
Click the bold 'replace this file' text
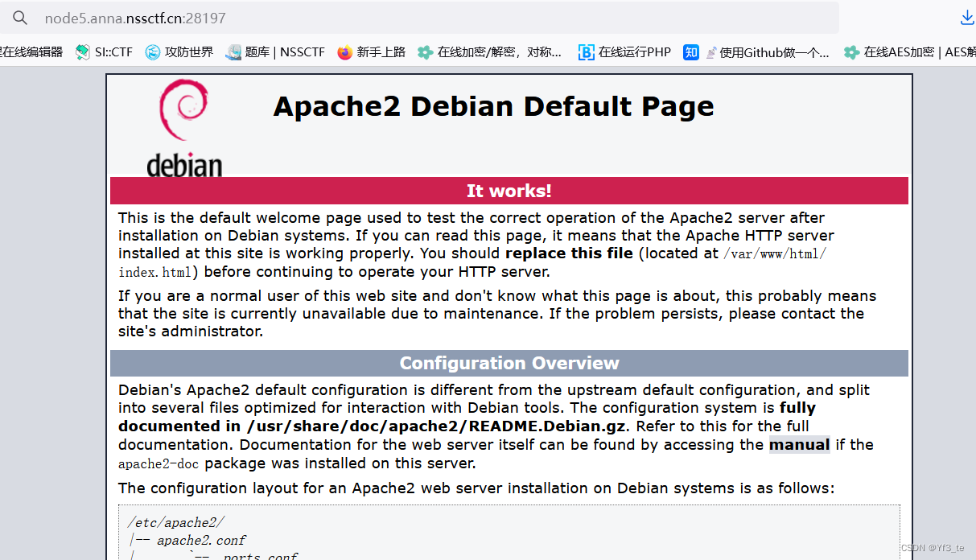click(570, 253)
